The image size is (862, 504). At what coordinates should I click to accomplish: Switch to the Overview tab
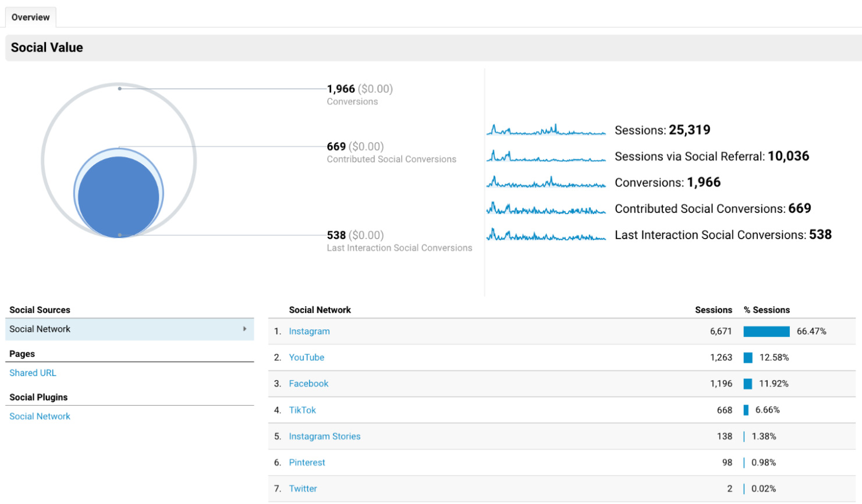pos(30,17)
